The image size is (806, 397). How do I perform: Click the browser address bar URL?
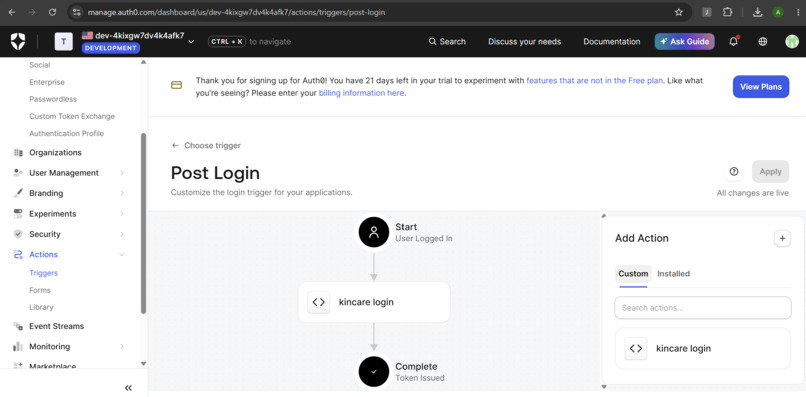point(236,12)
